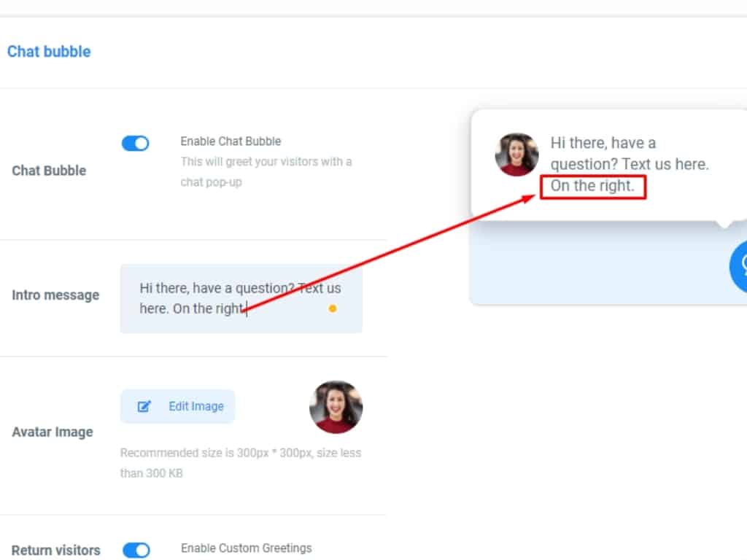This screenshot has width=747, height=560.
Task: Click the small pointer tail below the chat popup
Action: (x=724, y=224)
